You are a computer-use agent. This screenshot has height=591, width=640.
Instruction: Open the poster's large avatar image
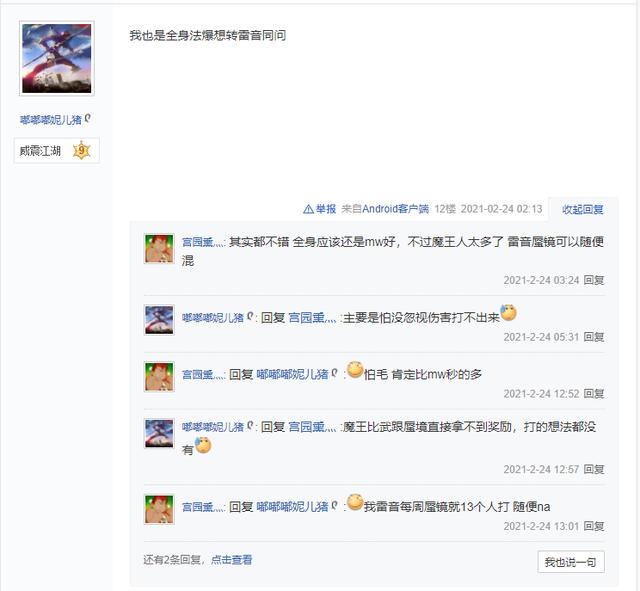57,58
